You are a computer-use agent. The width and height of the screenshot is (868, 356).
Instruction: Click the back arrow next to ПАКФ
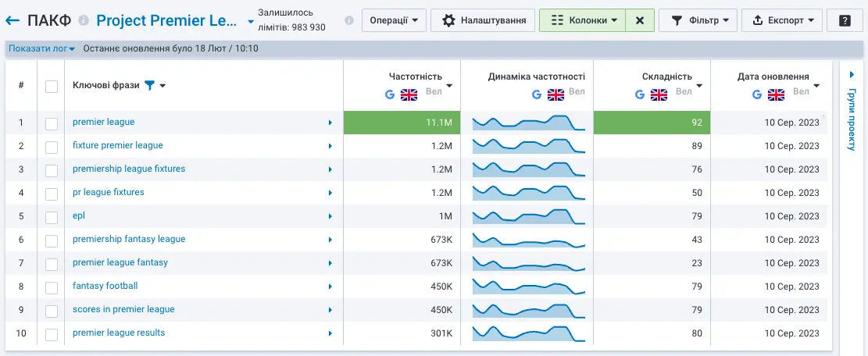(13, 20)
